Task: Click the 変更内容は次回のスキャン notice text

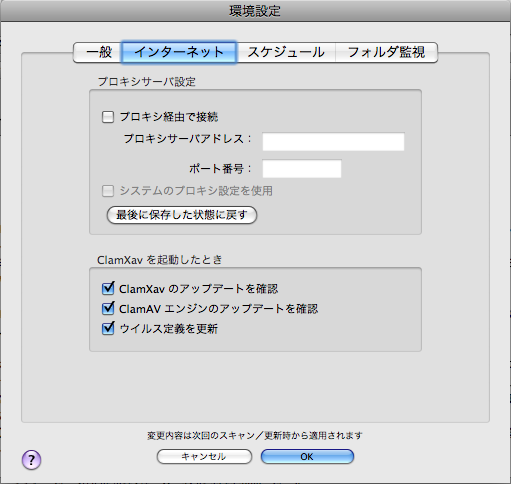Action: (x=255, y=435)
